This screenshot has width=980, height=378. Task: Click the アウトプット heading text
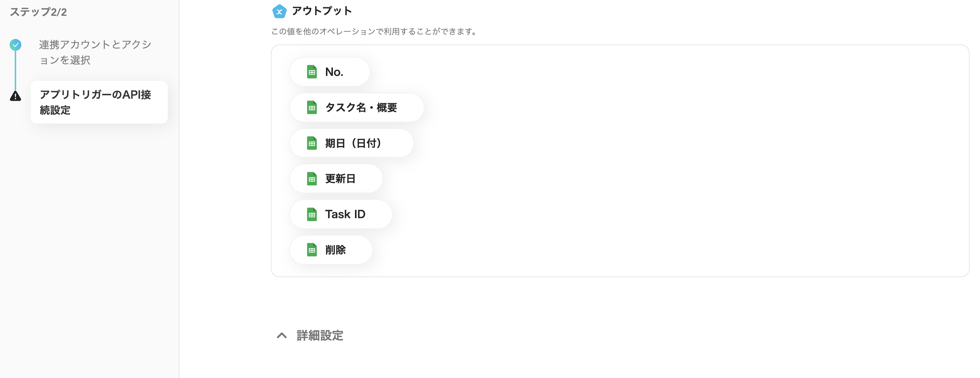[321, 11]
